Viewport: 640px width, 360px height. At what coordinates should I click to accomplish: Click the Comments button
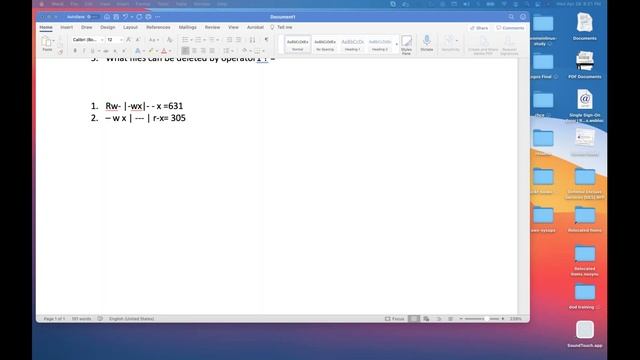510,28
